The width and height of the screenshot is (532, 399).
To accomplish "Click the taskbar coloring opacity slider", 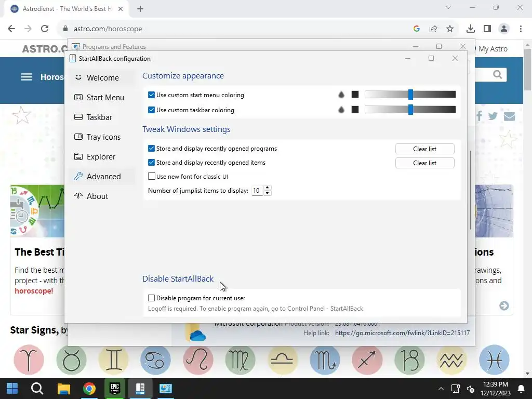I will click(410, 109).
